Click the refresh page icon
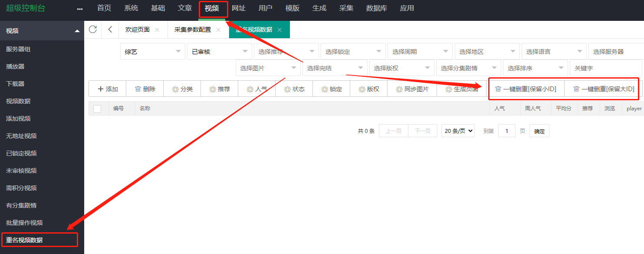Screen dimensions: 644x254 pyautogui.click(x=92, y=30)
